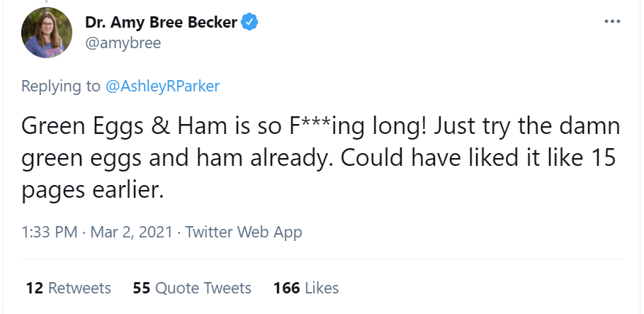
Task: Click the number 166 beside Likes
Action: 286,288
